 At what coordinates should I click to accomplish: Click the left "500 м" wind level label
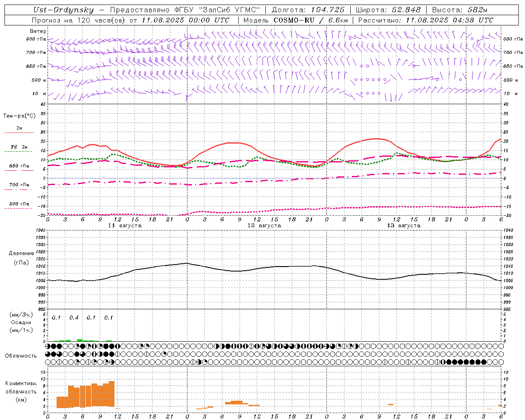click(39, 80)
